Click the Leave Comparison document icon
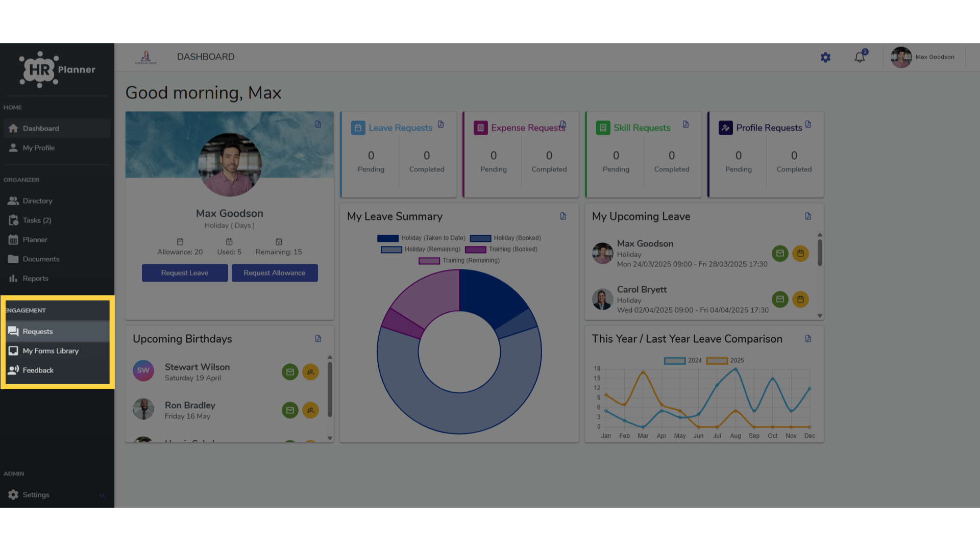 (x=808, y=339)
